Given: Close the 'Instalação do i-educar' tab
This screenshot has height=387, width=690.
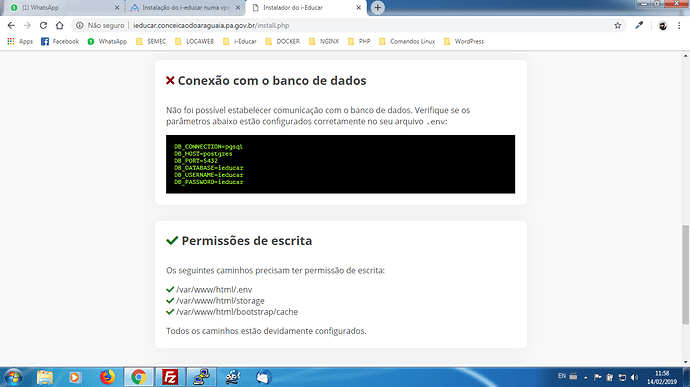Looking at the screenshot, I should [x=238, y=7].
